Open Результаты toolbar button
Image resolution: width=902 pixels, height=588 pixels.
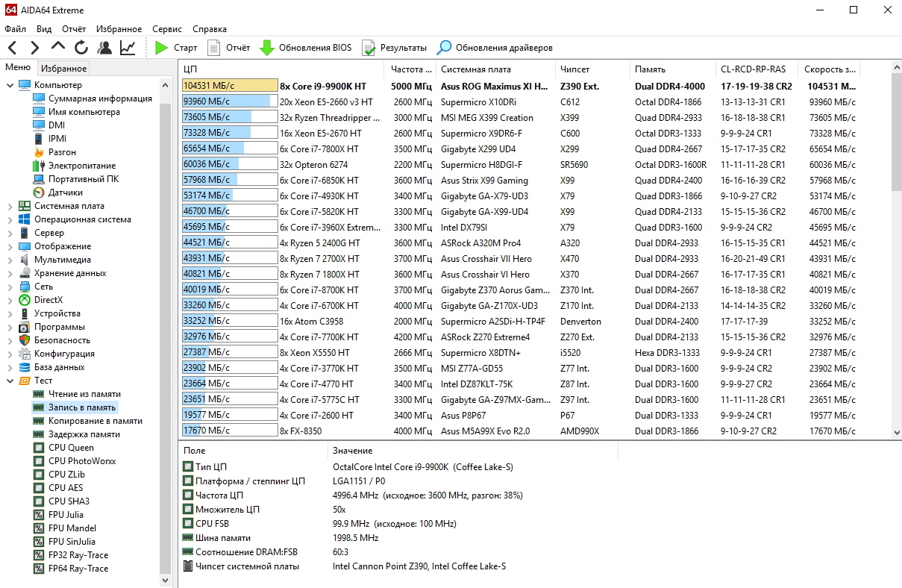coord(394,48)
